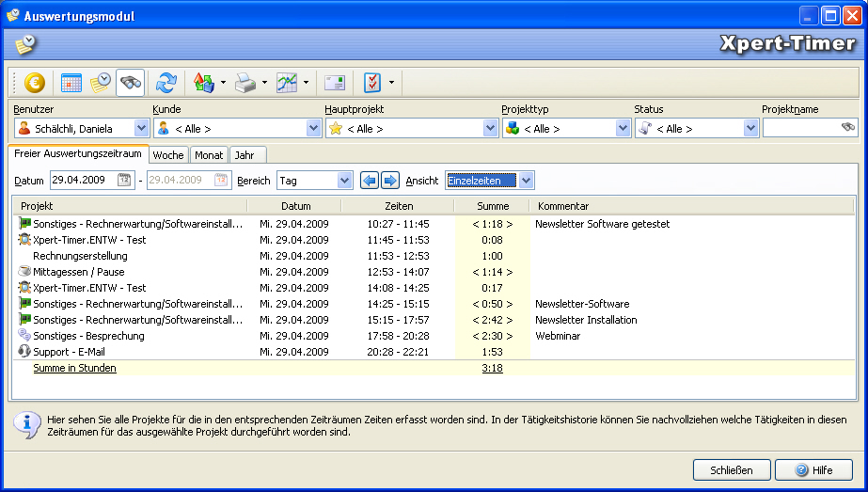Sort by the Kommentar column header

pyautogui.click(x=692, y=206)
